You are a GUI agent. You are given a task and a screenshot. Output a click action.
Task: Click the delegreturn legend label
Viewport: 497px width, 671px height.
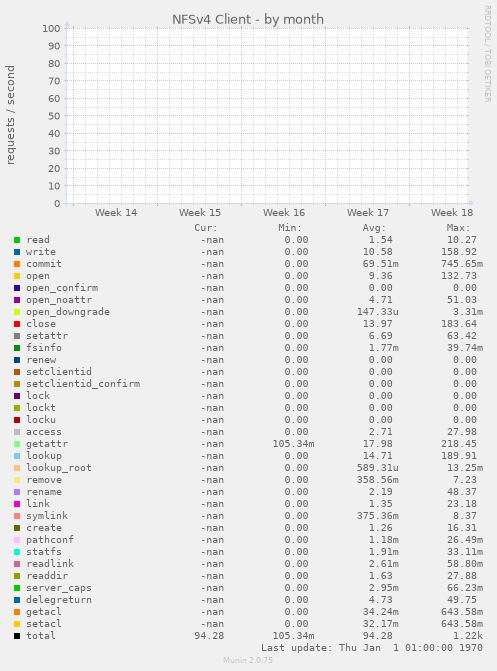coord(59,600)
